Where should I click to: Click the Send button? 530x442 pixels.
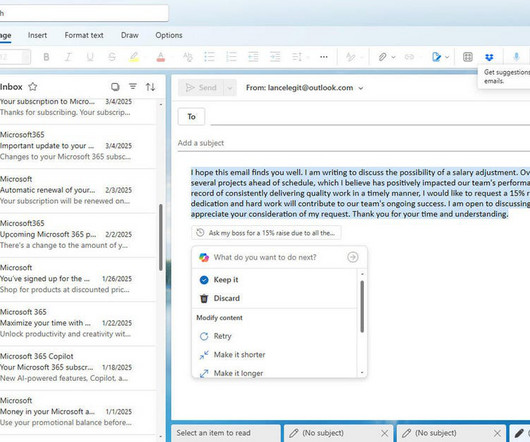[x=201, y=88]
